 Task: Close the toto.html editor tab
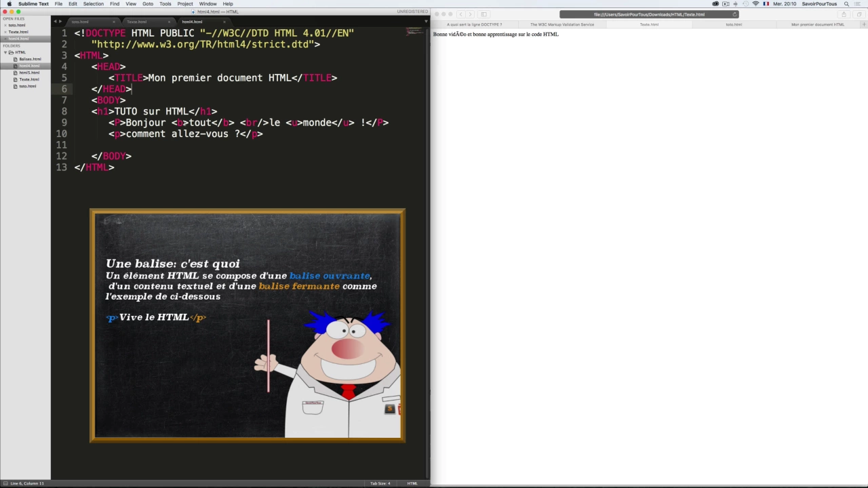113,22
